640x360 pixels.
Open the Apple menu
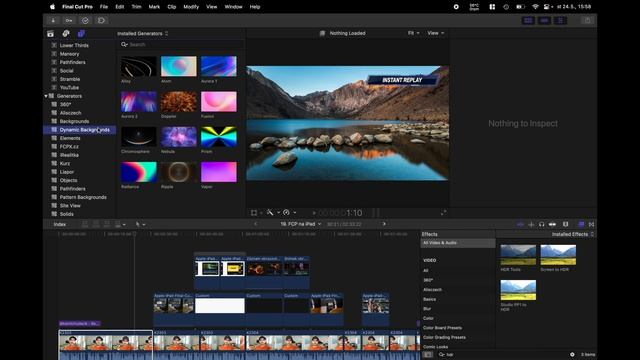pos(52,7)
